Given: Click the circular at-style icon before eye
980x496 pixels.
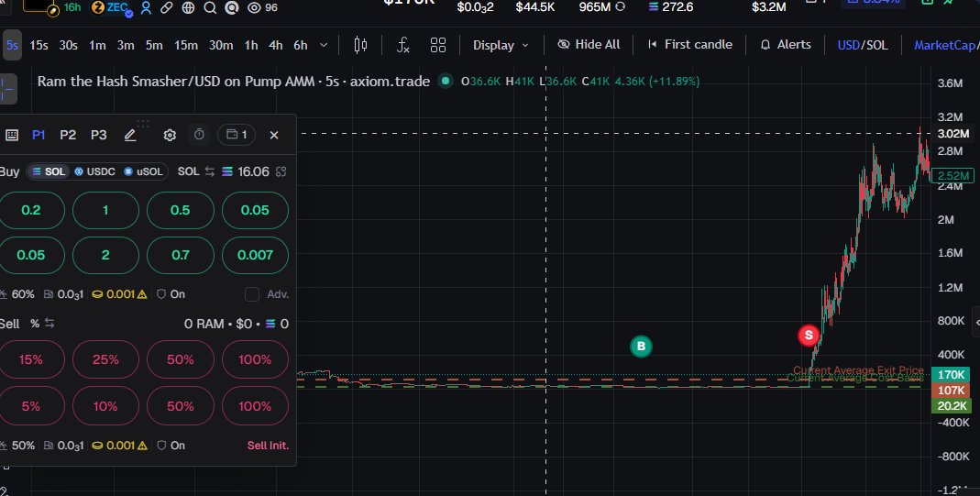Looking at the screenshot, I should tap(232, 7).
